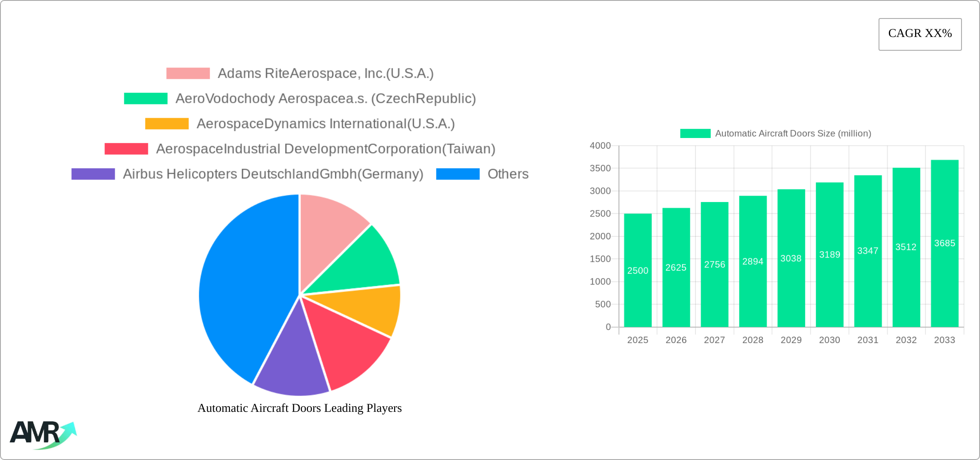980x460 pixels.
Task: Toggle AerospaceDynamics International orange legend swatch
Action: pyautogui.click(x=167, y=124)
